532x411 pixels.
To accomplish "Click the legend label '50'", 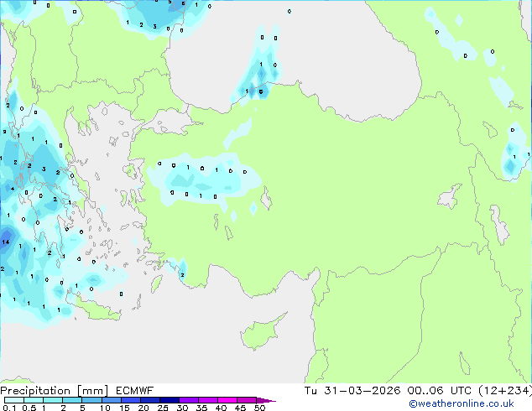I will coord(260,408).
